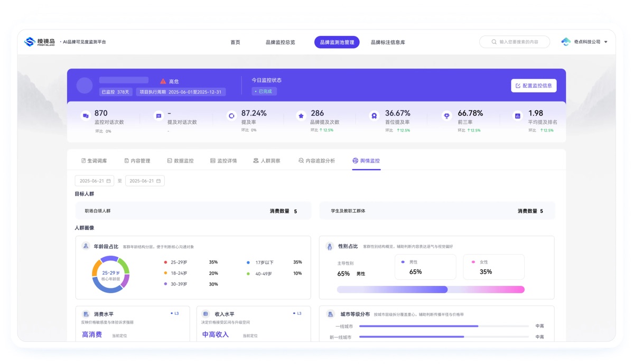
Task: Click the 提及对话次数 message icon
Action: tap(158, 116)
